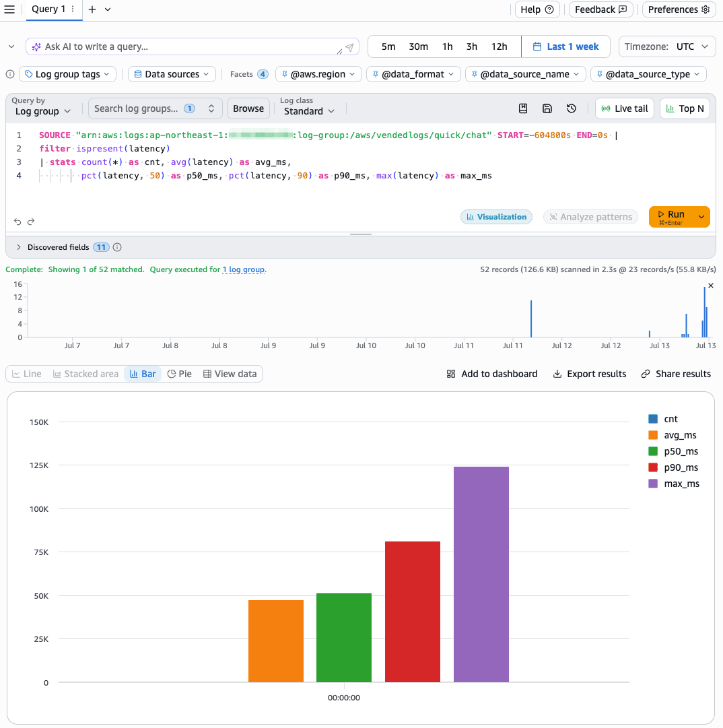Image resolution: width=723 pixels, height=728 pixels.
Task: Select the tall histogram bar near Jul 11
Action: coord(531,319)
